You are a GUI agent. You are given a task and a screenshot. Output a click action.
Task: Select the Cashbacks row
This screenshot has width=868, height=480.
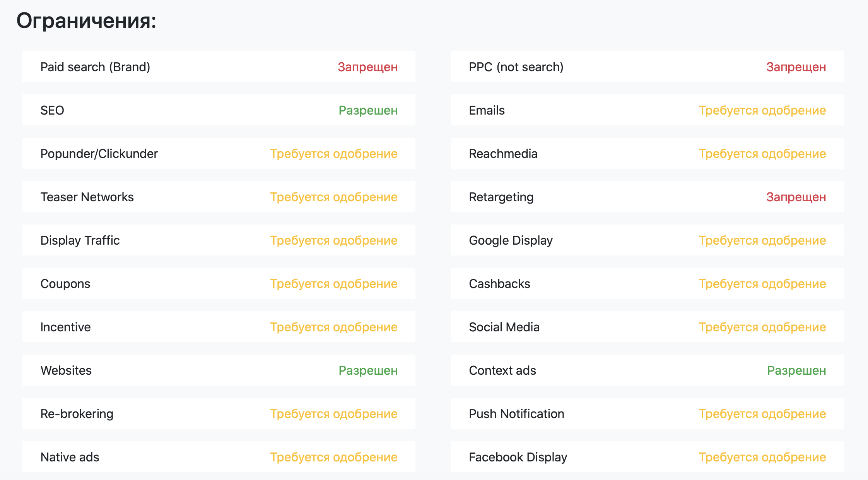click(647, 283)
